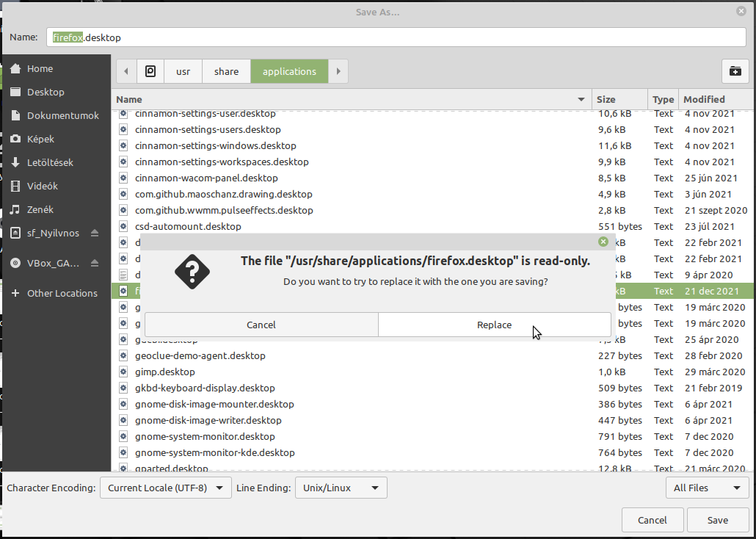Click the 21 dec 2021 modified date
Viewport: 756px width, 539px height.
pyautogui.click(x=712, y=291)
